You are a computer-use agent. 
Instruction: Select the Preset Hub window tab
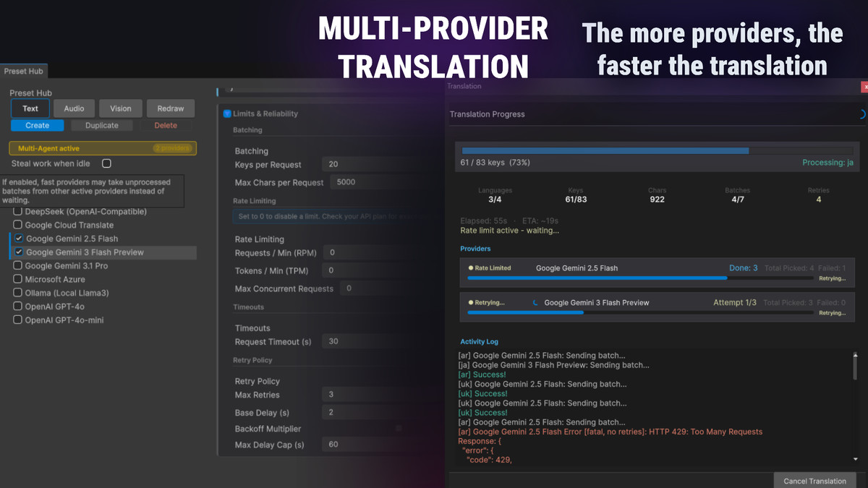[24, 71]
